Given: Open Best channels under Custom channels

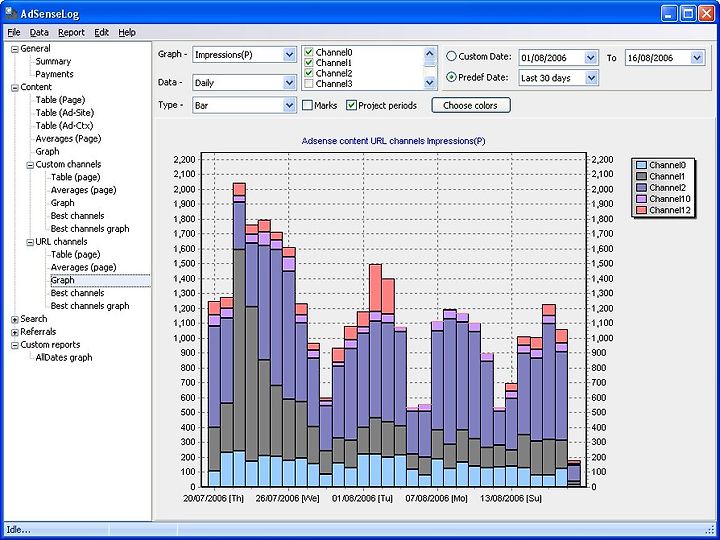Looking at the screenshot, I should point(77,216).
